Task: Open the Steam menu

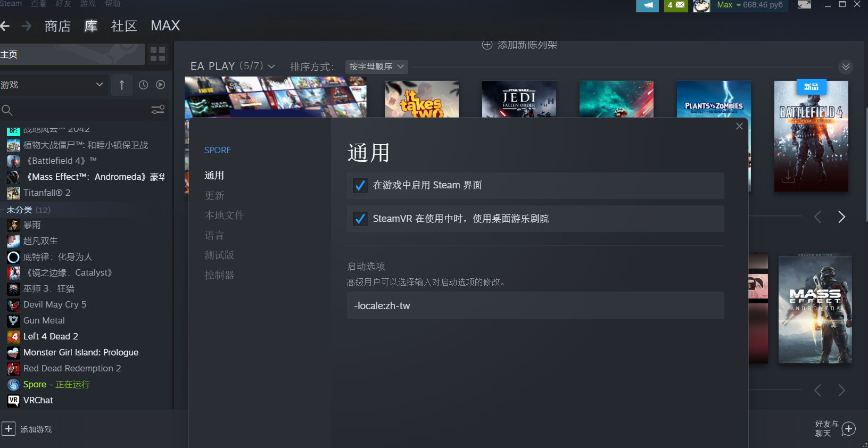Action: click(11, 4)
